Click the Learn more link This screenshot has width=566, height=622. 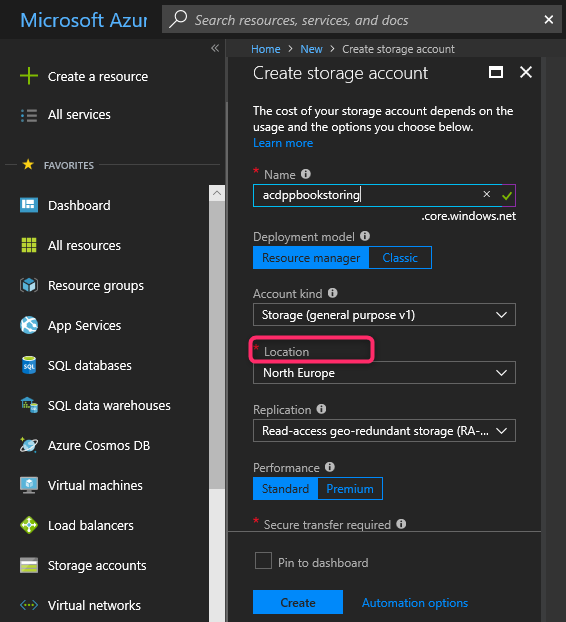click(283, 143)
